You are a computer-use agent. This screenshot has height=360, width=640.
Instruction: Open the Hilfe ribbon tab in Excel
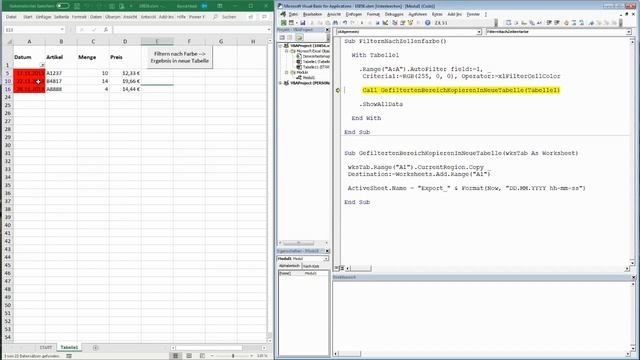point(181,17)
